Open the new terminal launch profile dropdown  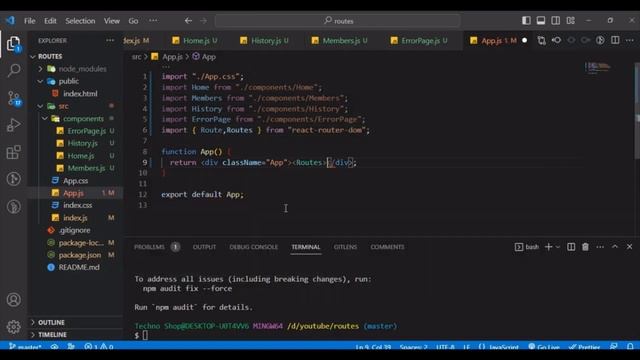click(x=558, y=247)
